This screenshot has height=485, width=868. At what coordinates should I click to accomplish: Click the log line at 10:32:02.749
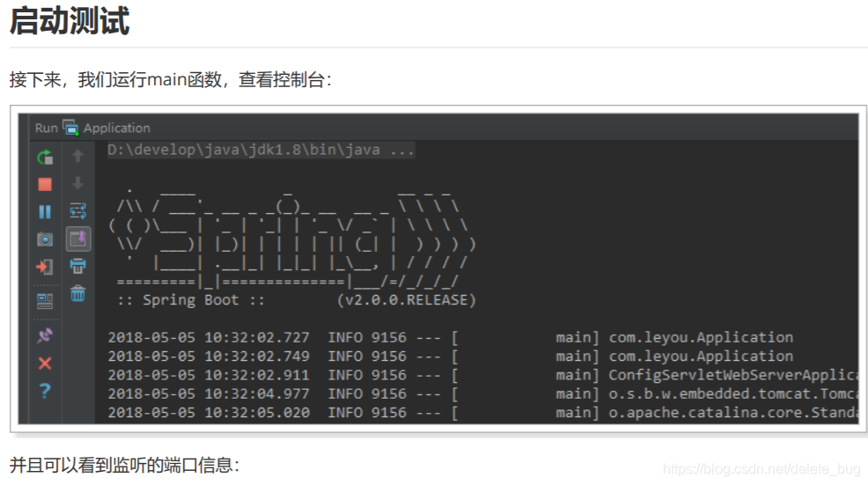[450, 356]
